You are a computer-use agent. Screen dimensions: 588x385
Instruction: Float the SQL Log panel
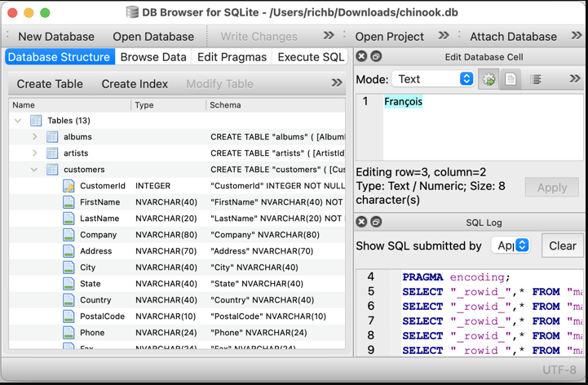click(x=376, y=222)
